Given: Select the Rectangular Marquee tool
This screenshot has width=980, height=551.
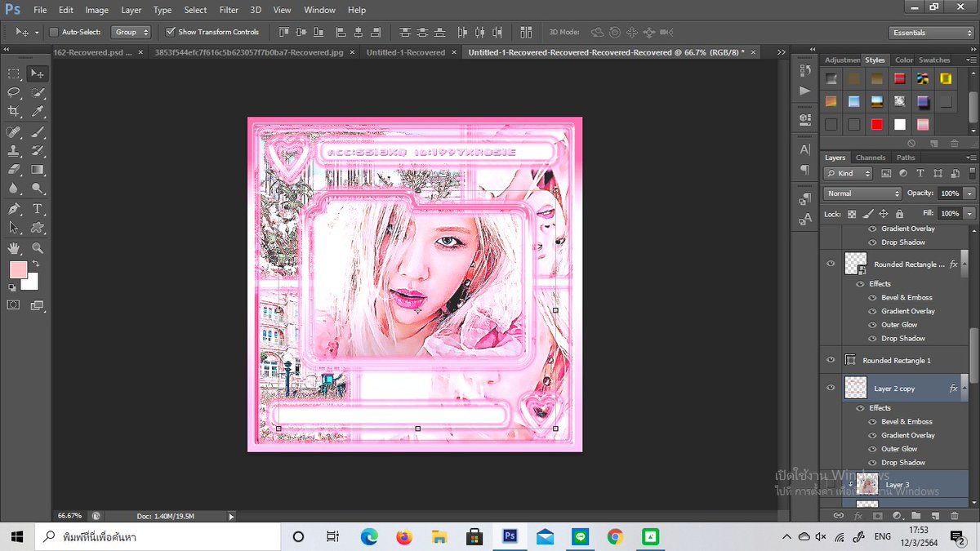Looking at the screenshot, I should coord(14,73).
